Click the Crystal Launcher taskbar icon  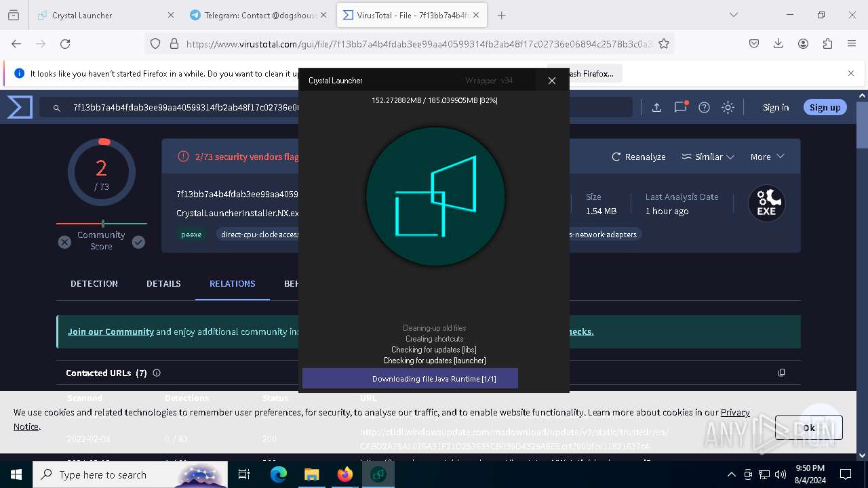click(378, 474)
